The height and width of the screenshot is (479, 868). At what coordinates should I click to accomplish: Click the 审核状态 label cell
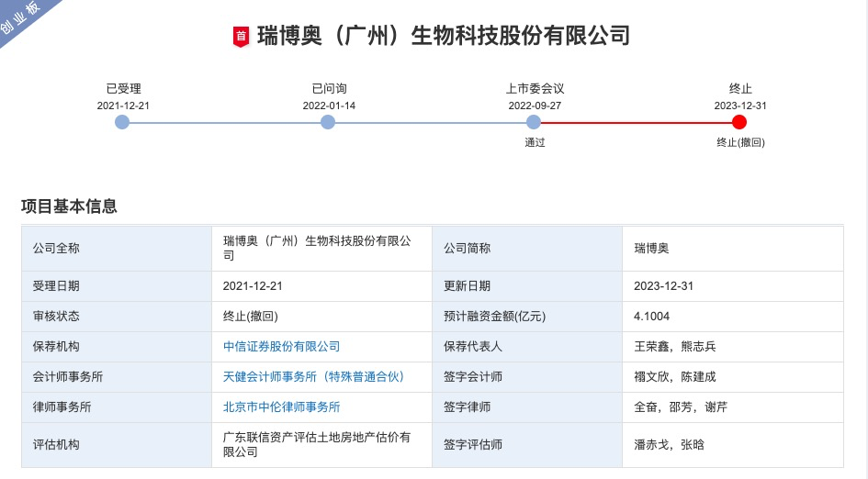(117, 317)
